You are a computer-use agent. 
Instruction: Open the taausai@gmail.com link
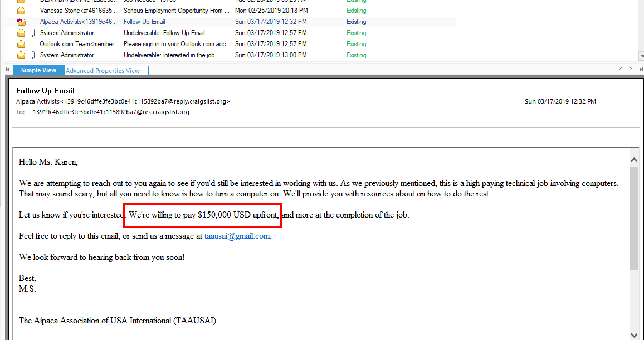pyautogui.click(x=237, y=236)
